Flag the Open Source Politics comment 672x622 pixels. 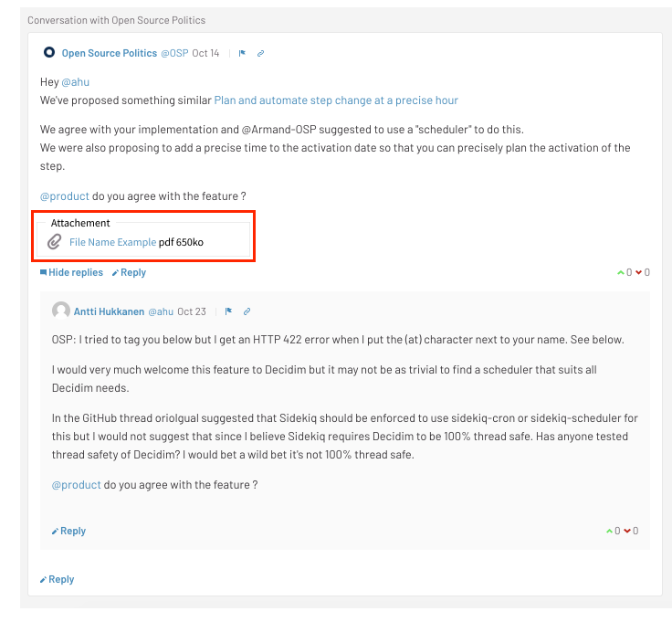pyautogui.click(x=242, y=54)
